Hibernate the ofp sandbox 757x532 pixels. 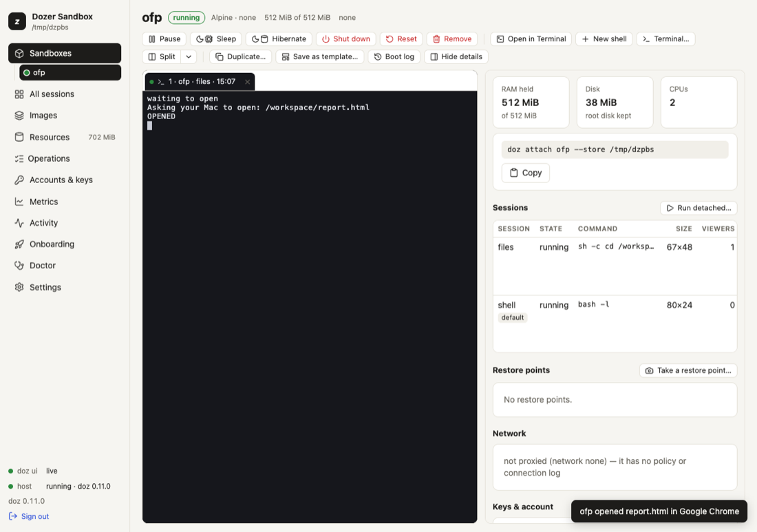[x=279, y=39]
